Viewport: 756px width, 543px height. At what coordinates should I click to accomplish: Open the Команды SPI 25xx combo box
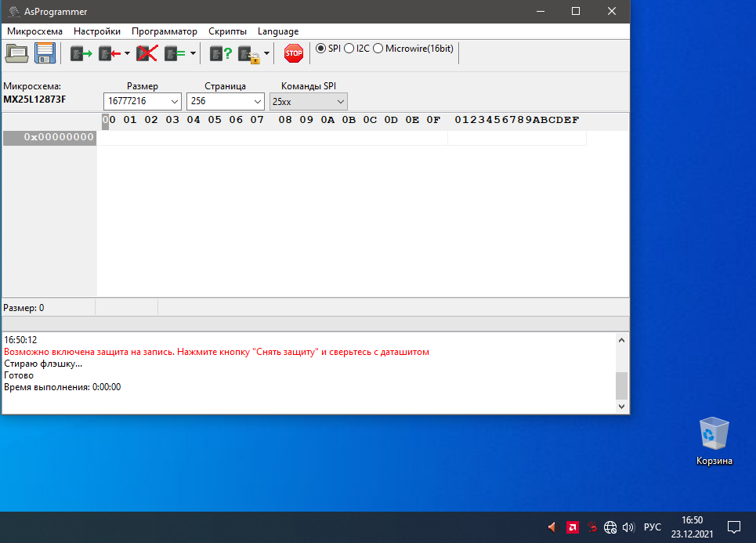coord(308,102)
